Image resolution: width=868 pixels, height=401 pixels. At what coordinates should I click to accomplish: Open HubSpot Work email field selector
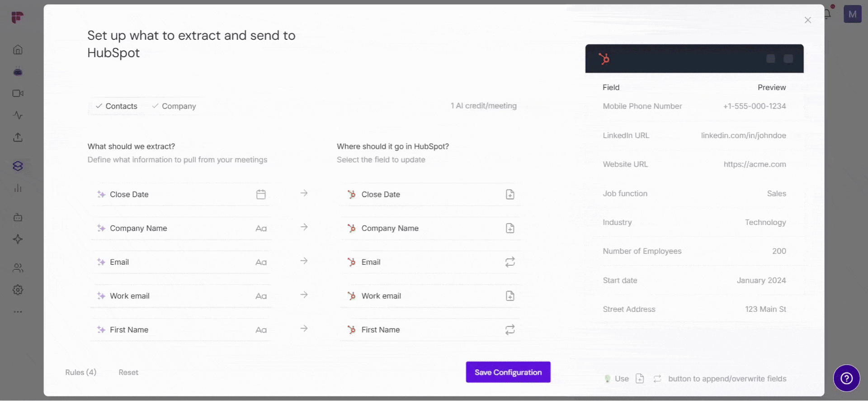pyautogui.click(x=430, y=296)
